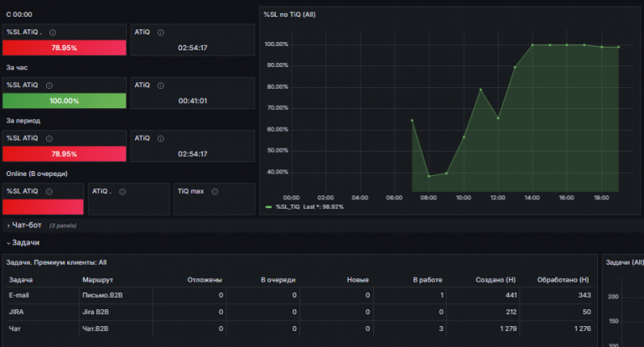Image resolution: width=644 pixels, height=347 pixels.
Task: Click the С 00:00 section heading
Action: pos(19,14)
